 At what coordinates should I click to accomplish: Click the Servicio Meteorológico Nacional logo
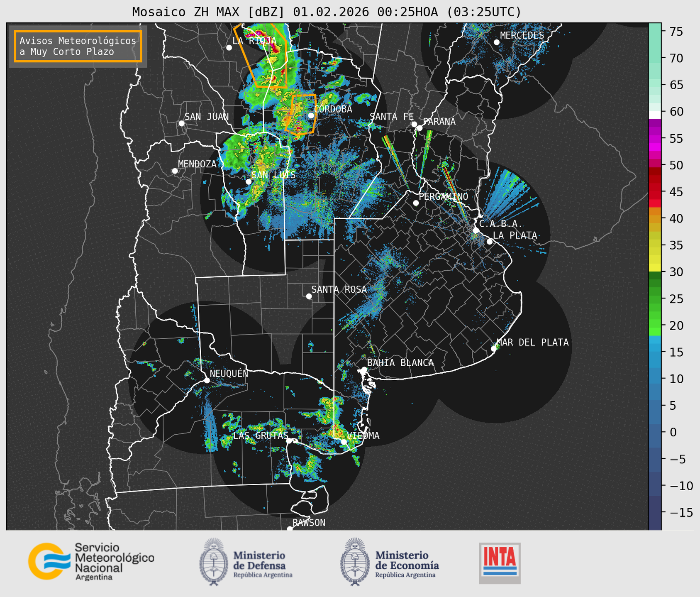(91, 561)
